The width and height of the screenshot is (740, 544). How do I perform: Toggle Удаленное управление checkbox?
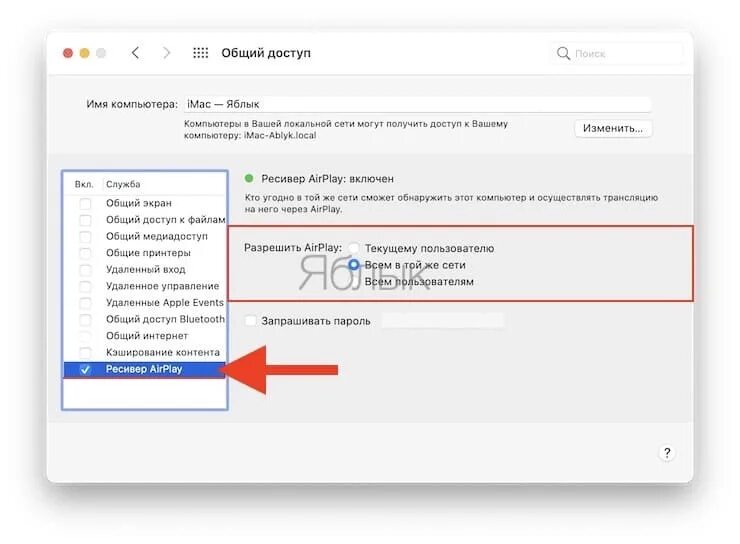tap(85, 286)
